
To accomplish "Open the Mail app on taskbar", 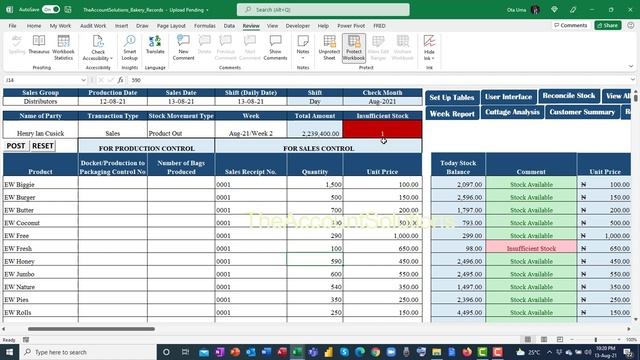I will tap(204, 352).
